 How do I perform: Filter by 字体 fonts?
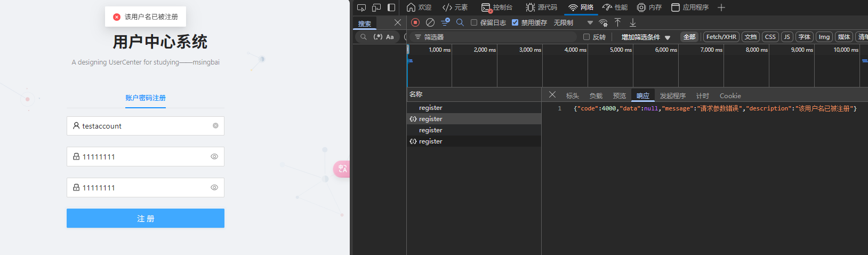pyautogui.click(x=805, y=37)
